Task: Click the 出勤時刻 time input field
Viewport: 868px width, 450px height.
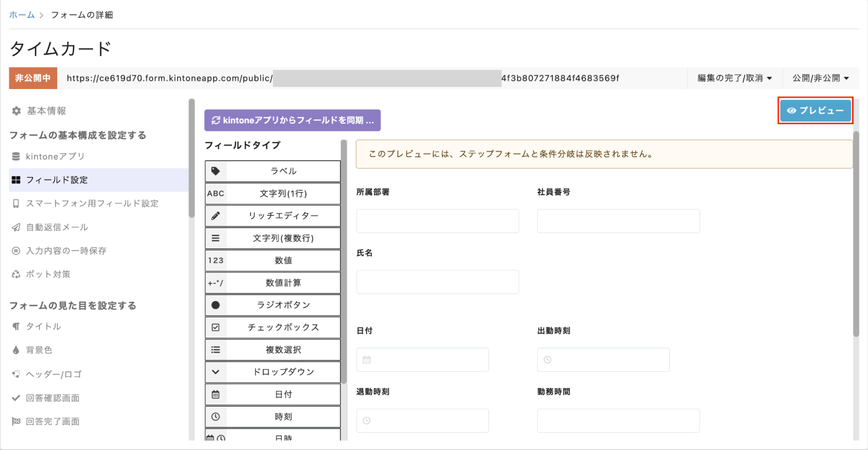Action: pos(603,360)
